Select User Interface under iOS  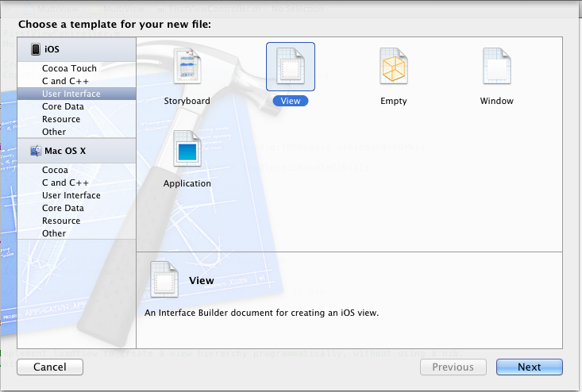coord(71,94)
